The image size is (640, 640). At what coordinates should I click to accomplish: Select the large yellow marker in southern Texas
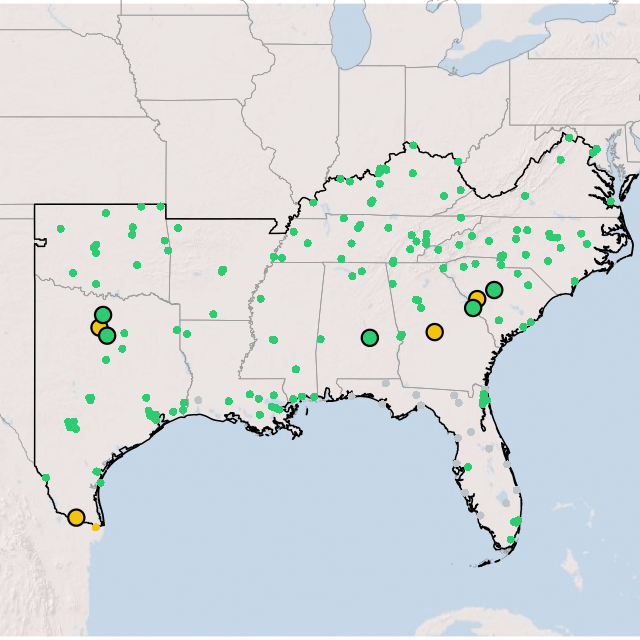76,518
